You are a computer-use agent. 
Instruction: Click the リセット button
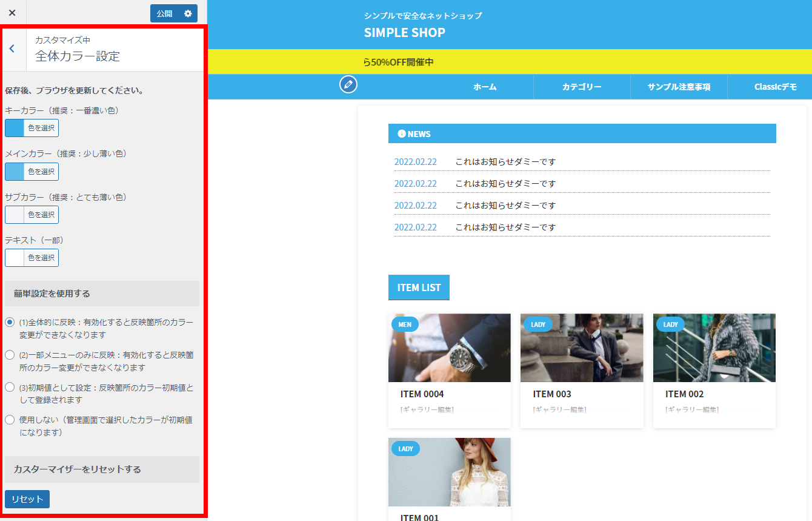[x=27, y=499]
